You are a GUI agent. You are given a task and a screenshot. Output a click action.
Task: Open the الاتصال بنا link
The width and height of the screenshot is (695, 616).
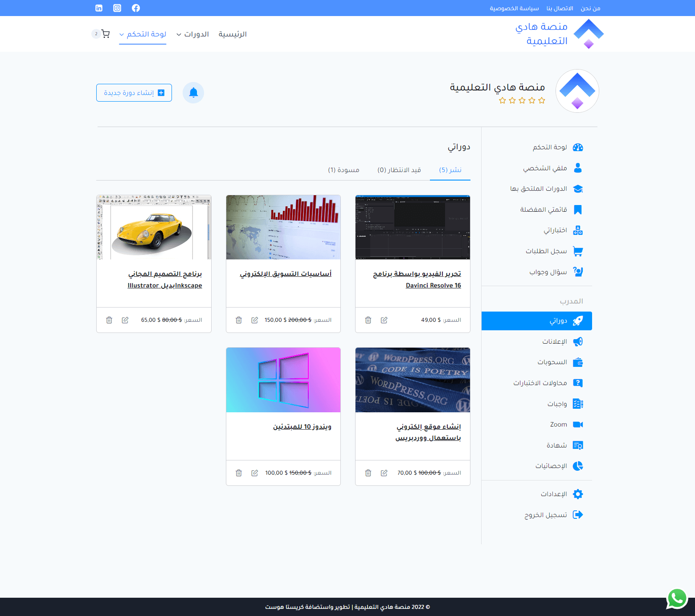coord(560,8)
